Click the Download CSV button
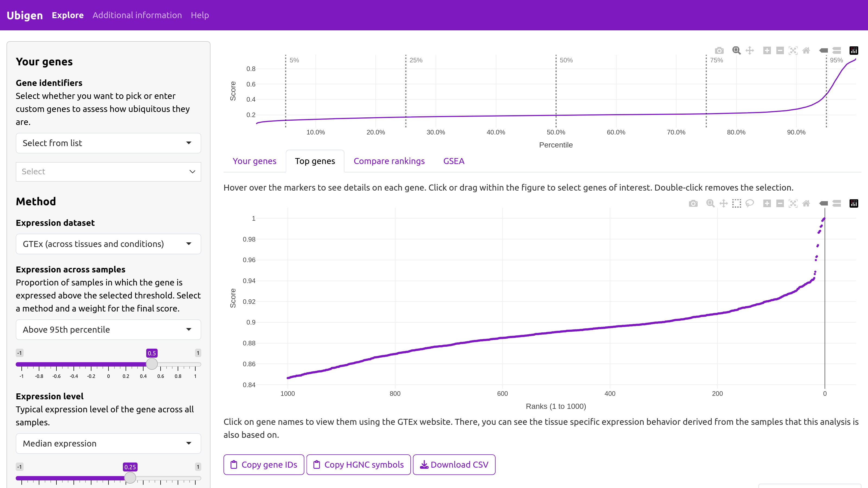The image size is (868, 488). 454,464
